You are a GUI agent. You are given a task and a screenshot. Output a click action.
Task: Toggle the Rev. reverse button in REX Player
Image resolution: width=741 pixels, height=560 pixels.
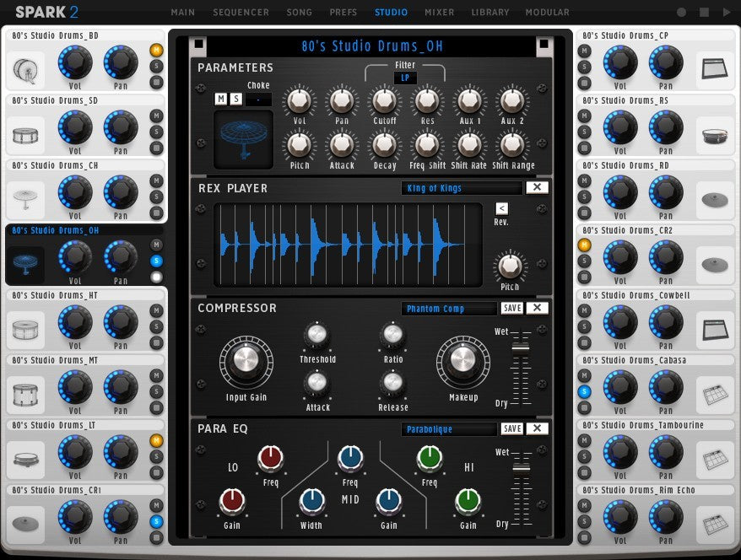[501, 208]
